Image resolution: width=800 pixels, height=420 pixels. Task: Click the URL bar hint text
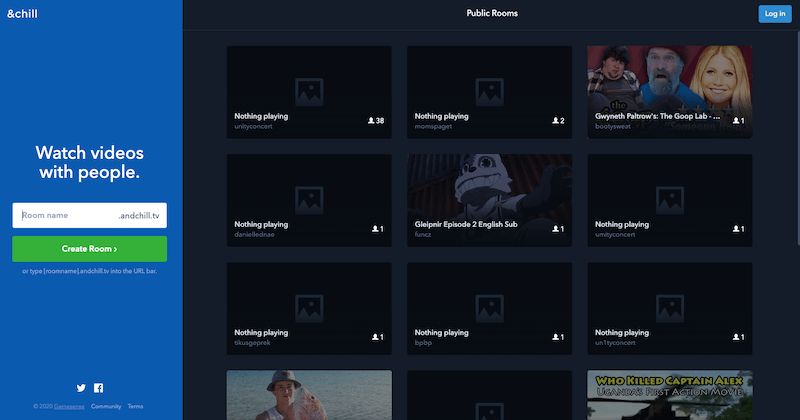pos(89,271)
